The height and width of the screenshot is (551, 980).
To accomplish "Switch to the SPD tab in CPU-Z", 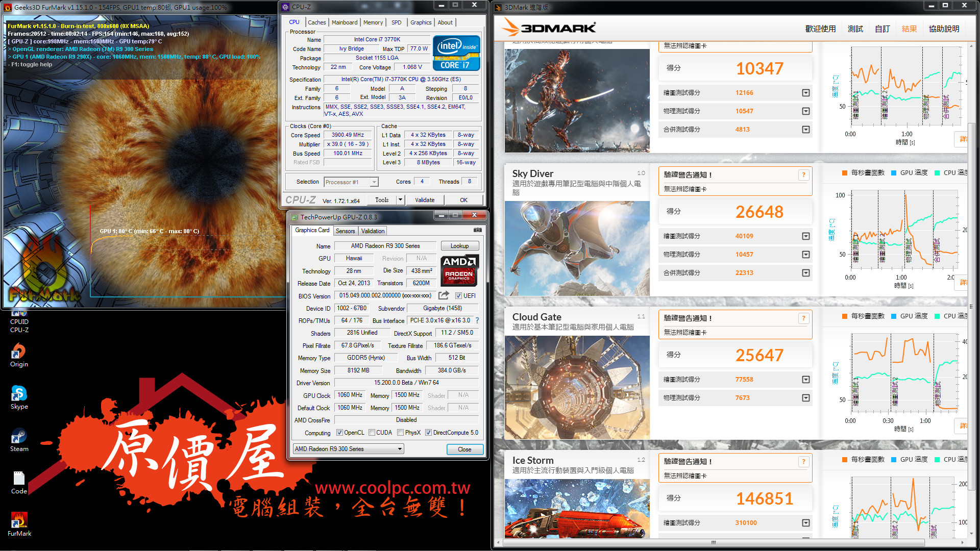I will click(397, 22).
